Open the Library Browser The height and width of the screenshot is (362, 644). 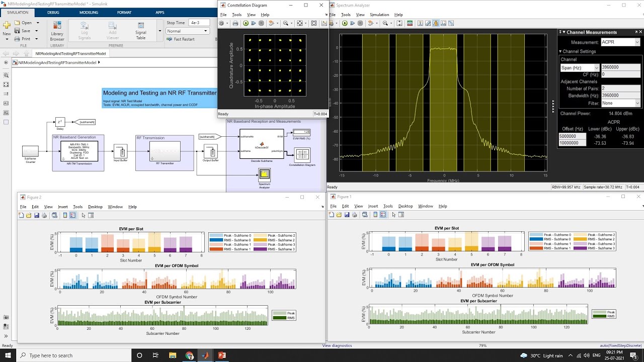[x=57, y=31]
